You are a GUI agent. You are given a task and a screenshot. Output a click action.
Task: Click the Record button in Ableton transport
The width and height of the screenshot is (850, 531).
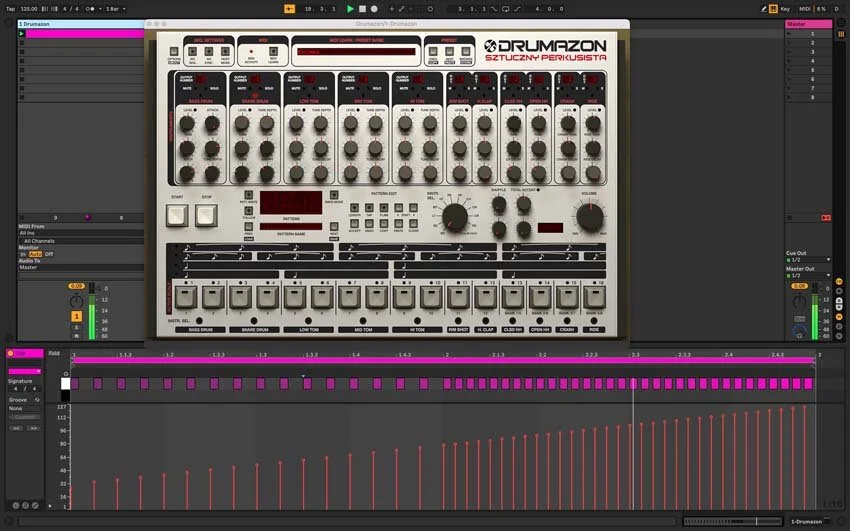click(374, 9)
